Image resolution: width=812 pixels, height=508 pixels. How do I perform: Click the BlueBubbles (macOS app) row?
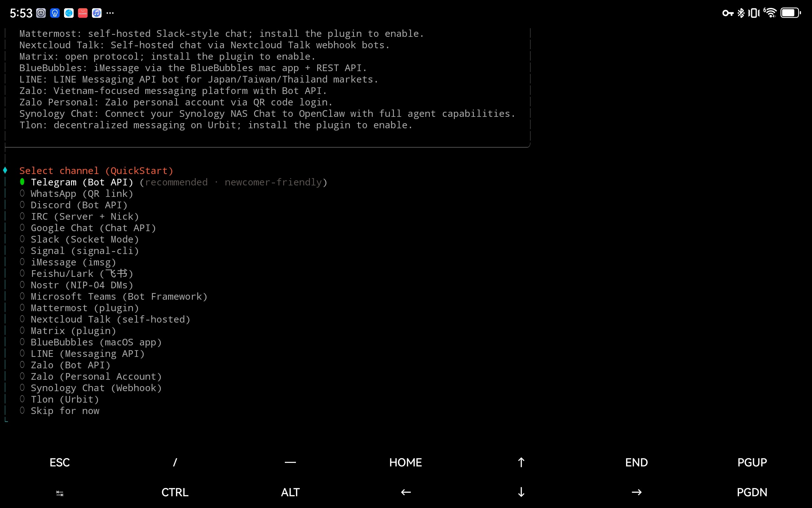tap(91, 342)
